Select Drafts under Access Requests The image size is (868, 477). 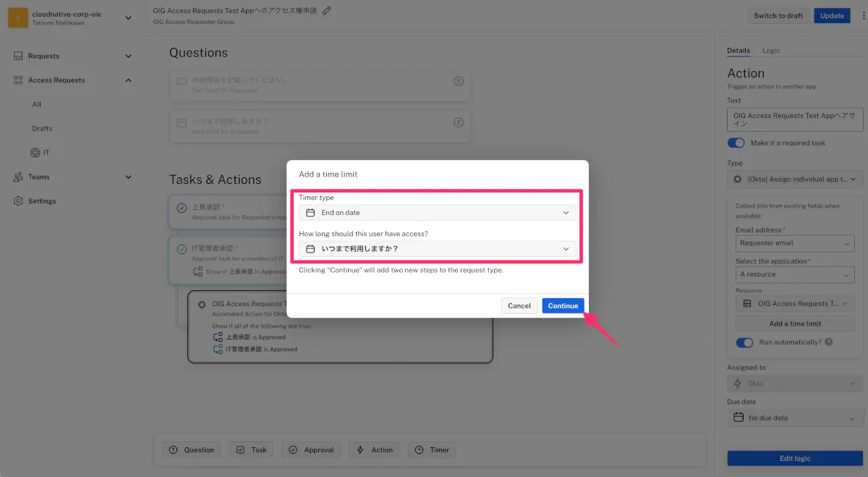(43, 128)
